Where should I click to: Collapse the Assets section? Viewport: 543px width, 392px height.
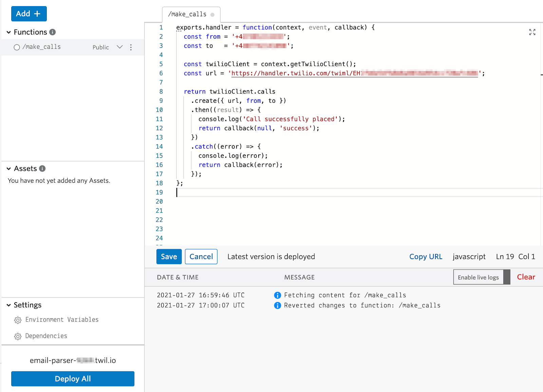9,169
